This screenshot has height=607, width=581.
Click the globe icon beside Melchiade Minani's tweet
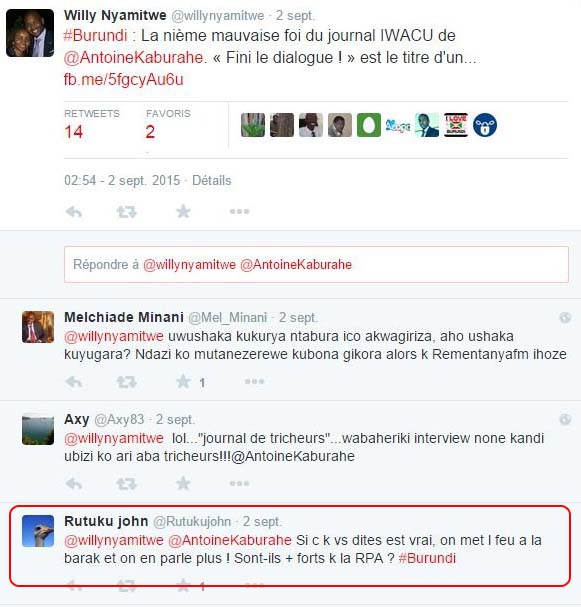pos(565,317)
